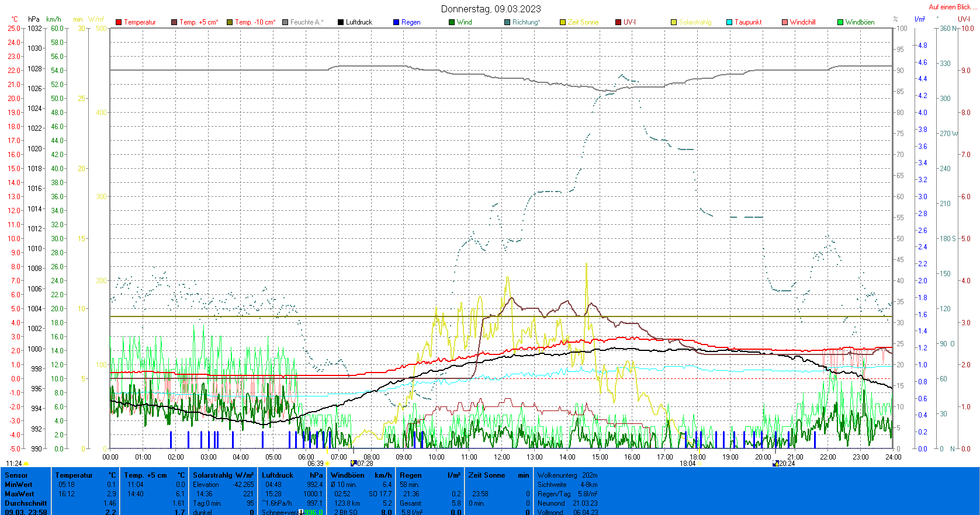This screenshot has height=515, width=980.
Task: Click the Elevation value '-42.265'
Action: pyautogui.click(x=243, y=485)
